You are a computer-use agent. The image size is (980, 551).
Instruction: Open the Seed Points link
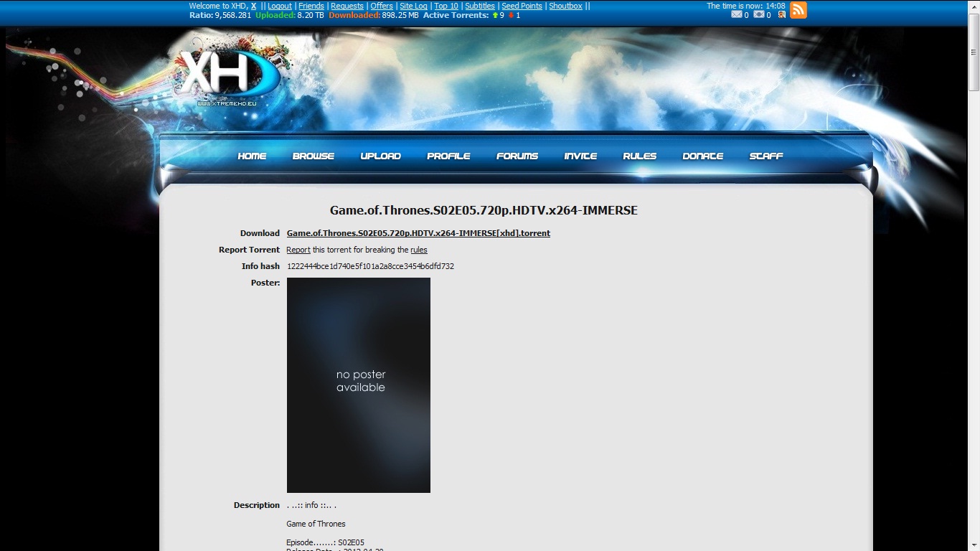coord(522,6)
